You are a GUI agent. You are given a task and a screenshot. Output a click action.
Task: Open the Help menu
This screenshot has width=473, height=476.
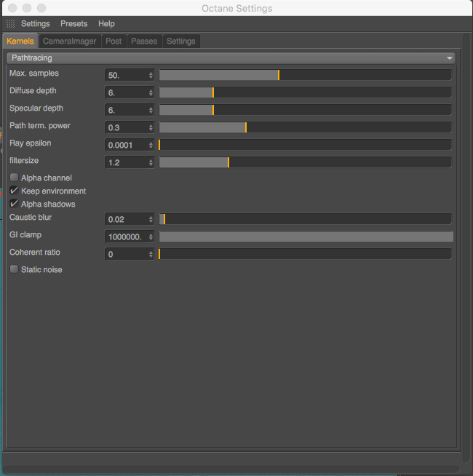click(106, 24)
